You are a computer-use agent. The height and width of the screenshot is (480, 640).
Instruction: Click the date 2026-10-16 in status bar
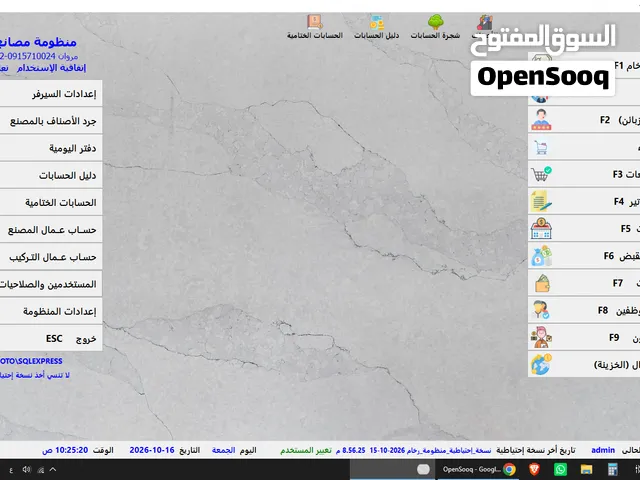pyautogui.click(x=152, y=450)
